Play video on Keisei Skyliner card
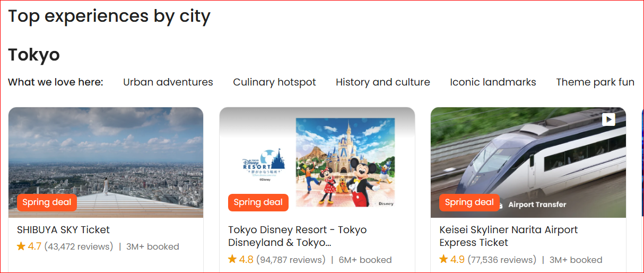This screenshot has height=273, width=644. pyautogui.click(x=608, y=120)
